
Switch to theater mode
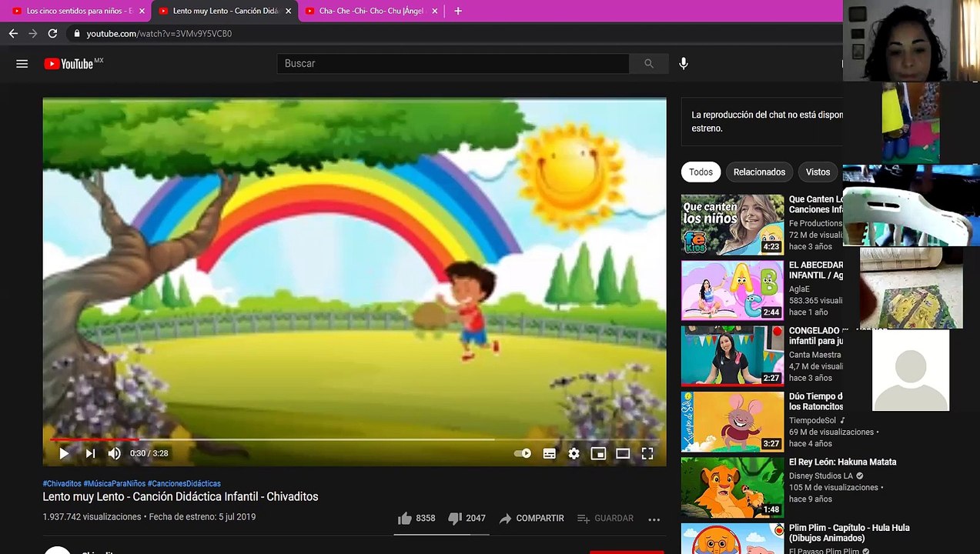tap(623, 454)
